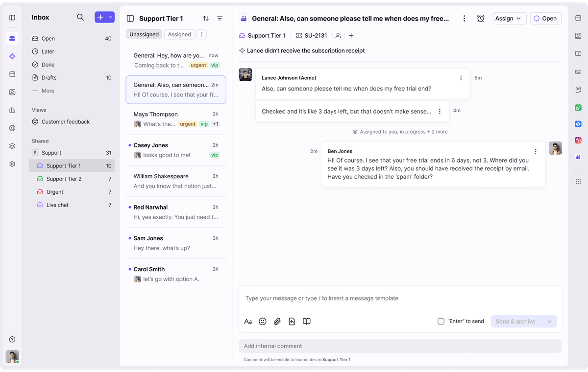Open the Assign dropdown
The width and height of the screenshot is (588, 372).
click(x=510, y=19)
